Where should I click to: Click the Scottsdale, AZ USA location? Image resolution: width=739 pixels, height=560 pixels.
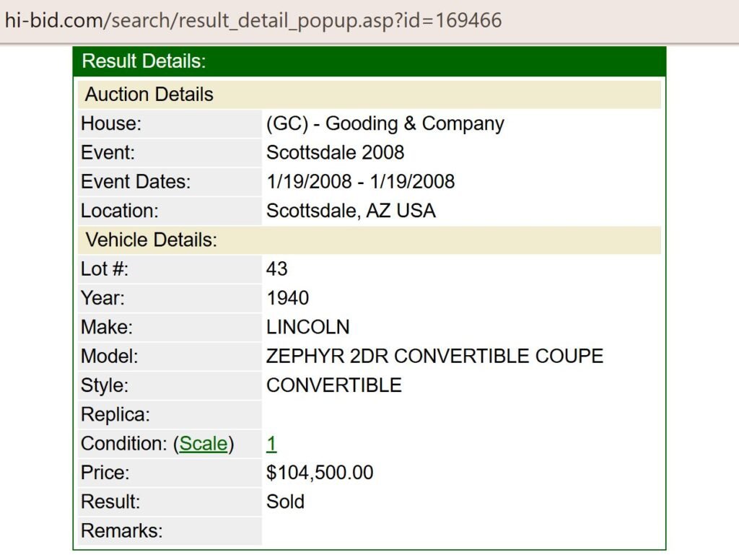coord(351,211)
